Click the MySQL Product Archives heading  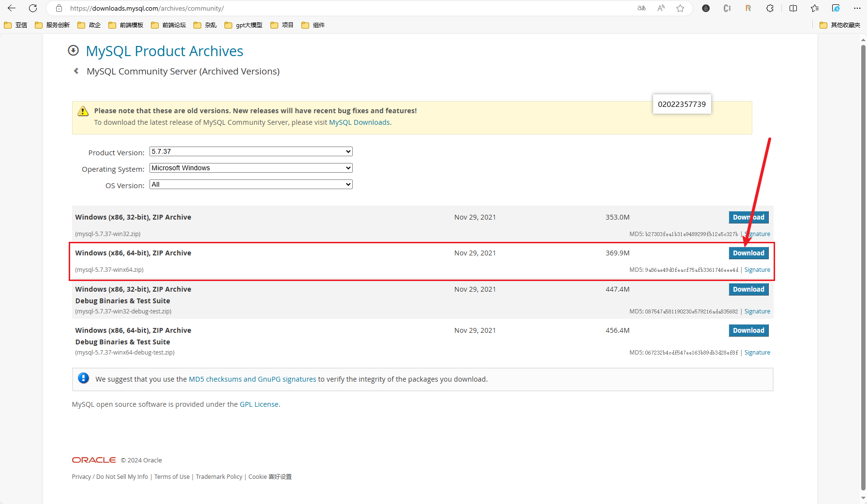click(x=164, y=51)
